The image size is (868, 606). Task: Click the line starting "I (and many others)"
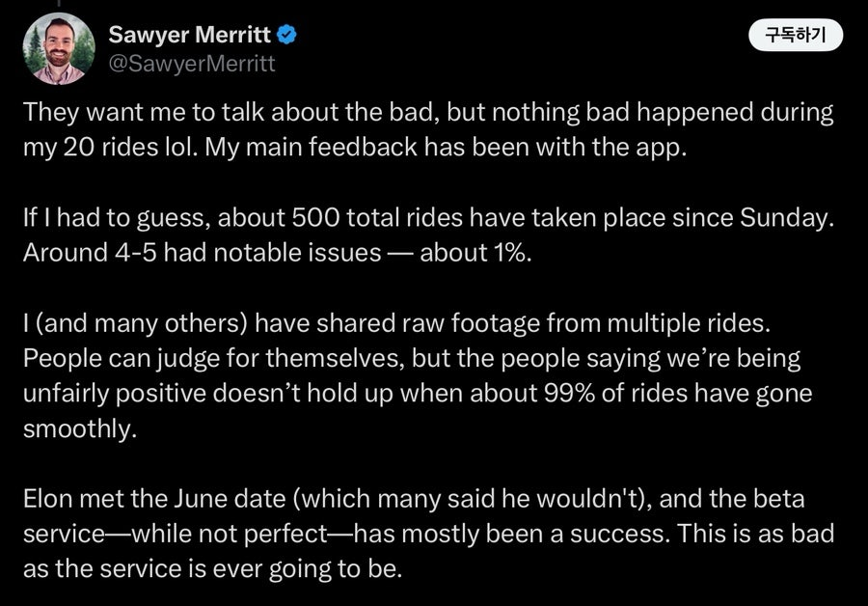pos(396,323)
